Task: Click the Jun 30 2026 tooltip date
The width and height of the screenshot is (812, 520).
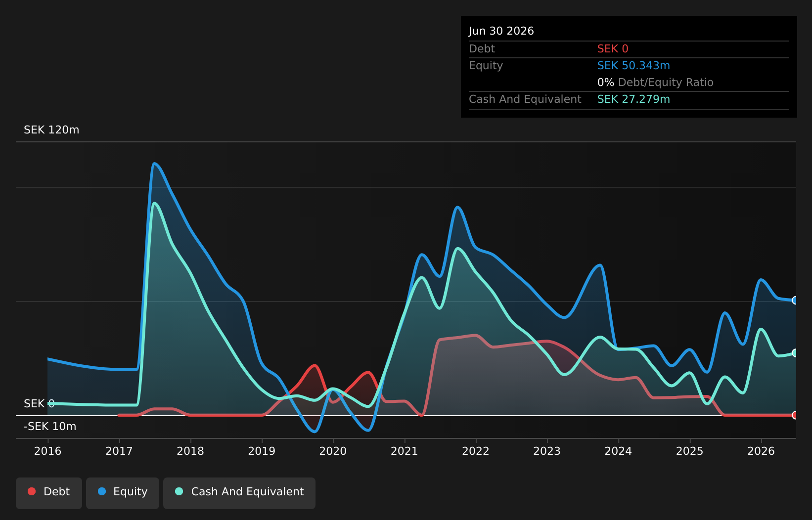Action: 501,31
